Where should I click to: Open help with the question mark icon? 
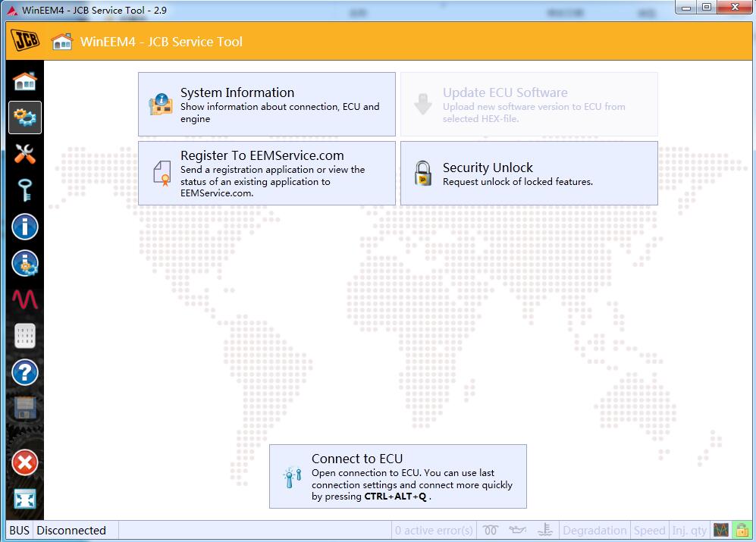[x=25, y=372]
